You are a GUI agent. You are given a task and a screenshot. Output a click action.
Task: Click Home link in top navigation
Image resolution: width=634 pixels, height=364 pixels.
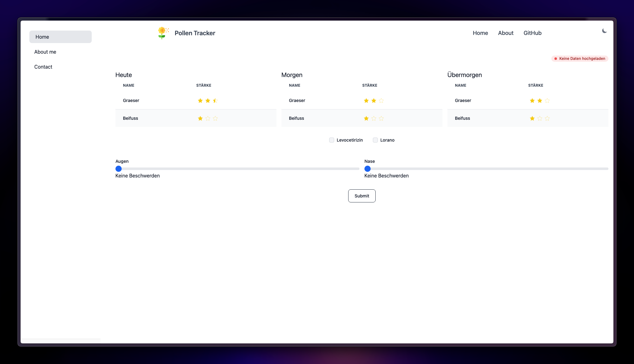pos(480,33)
